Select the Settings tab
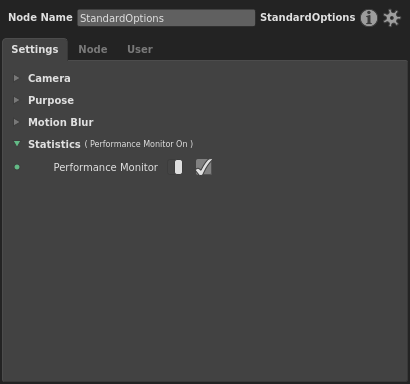This screenshot has width=410, height=384. tap(35, 49)
